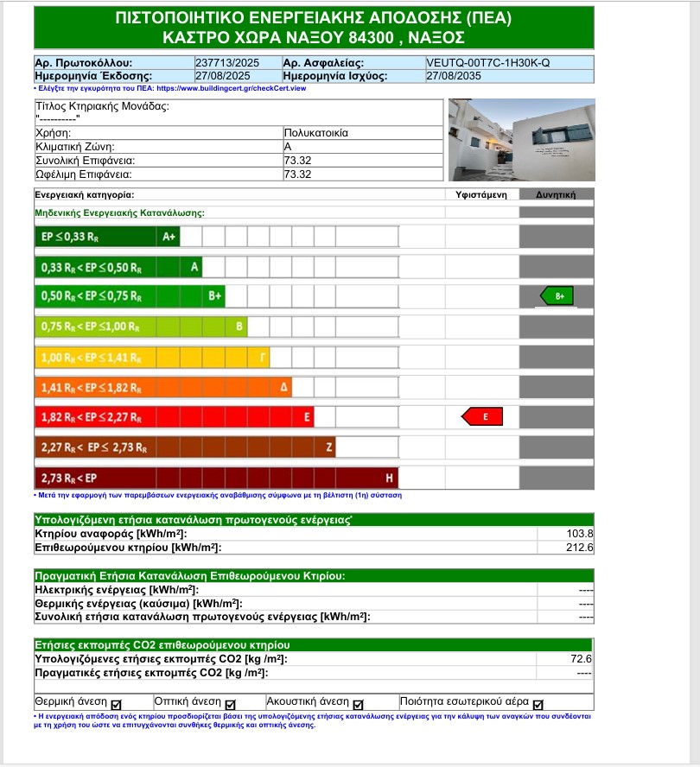The image size is (700, 767).
Task: Click the green B+ potential rating arrow
Action: point(557,296)
